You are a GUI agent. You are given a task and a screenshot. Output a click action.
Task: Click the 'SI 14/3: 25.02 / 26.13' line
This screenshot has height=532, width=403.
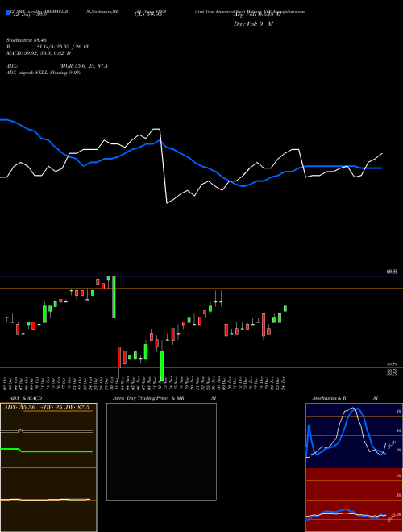(62, 47)
